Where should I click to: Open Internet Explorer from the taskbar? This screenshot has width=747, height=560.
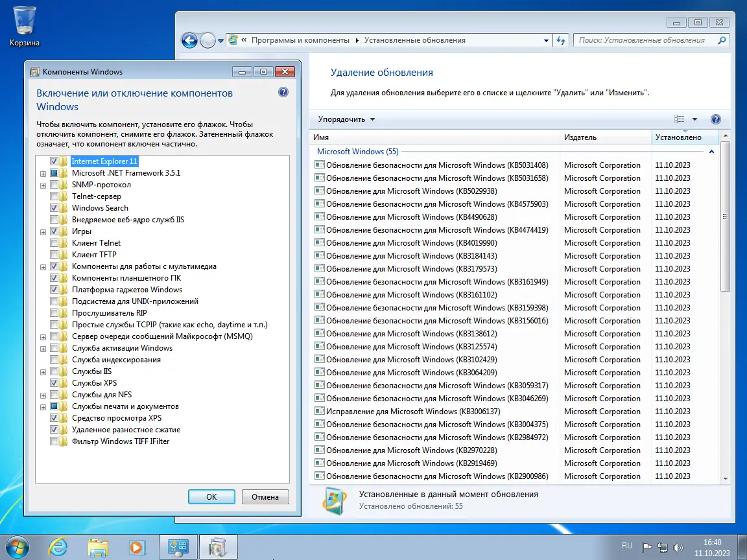click(58, 546)
